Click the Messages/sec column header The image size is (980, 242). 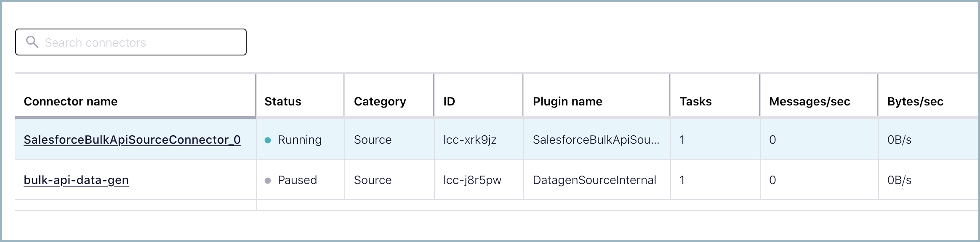[809, 101]
